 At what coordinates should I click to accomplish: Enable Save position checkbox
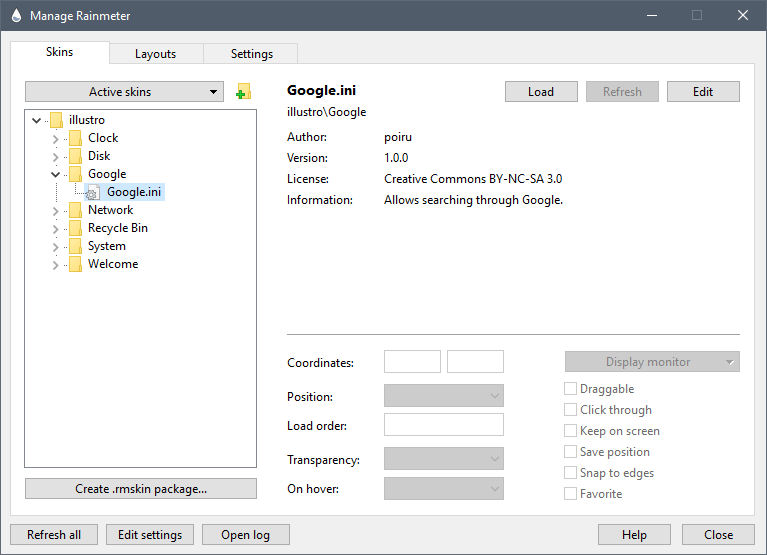point(570,452)
